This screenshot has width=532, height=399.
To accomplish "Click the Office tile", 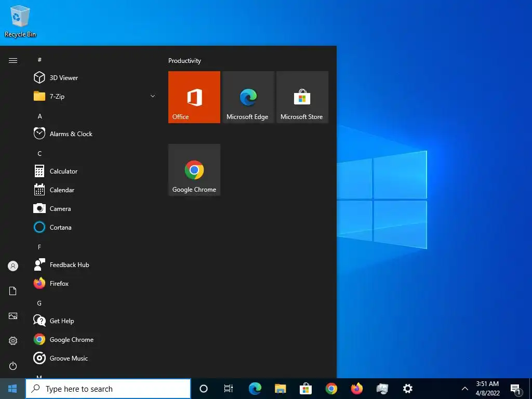I will [x=194, y=97].
